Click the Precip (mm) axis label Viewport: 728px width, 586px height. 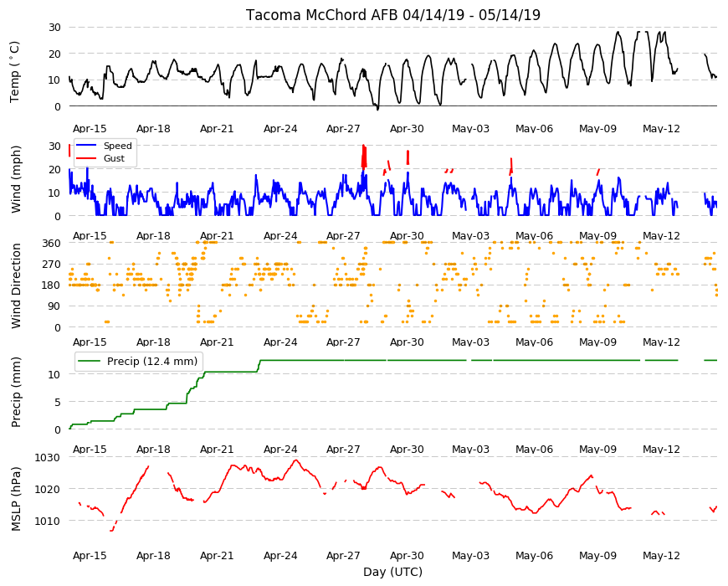tap(16, 392)
